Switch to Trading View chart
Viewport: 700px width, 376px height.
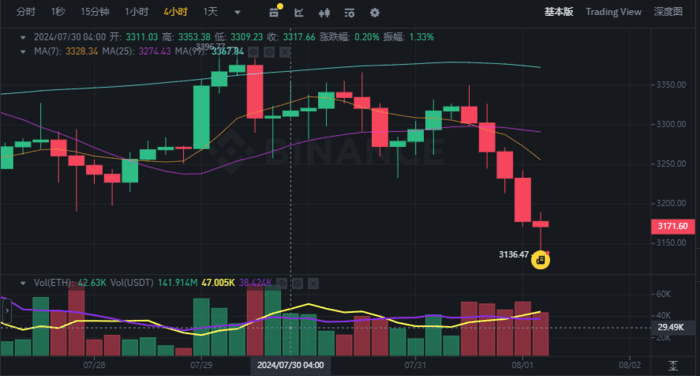tap(613, 12)
